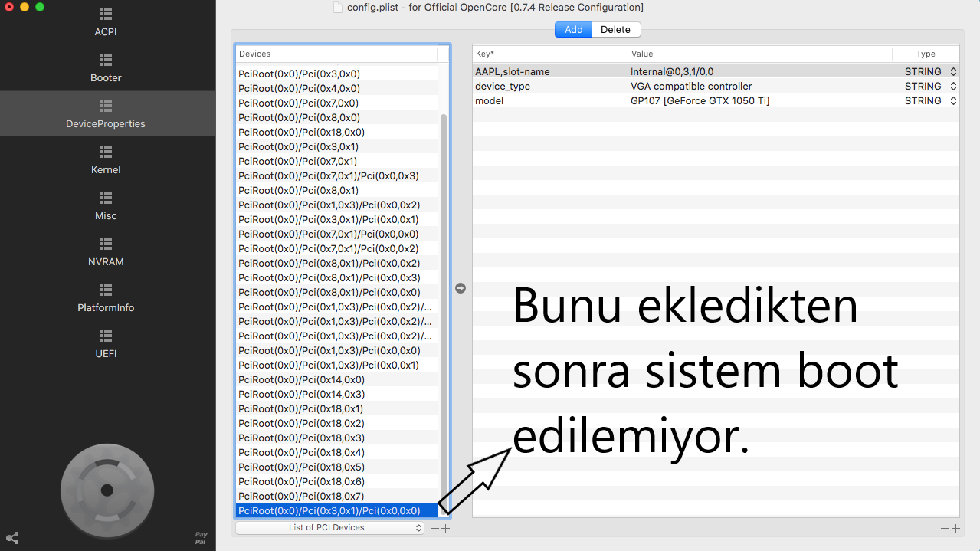Click the share icon at the sidebar bottom
Image resolution: width=980 pixels, height=551 pixels.
(12, 538)
